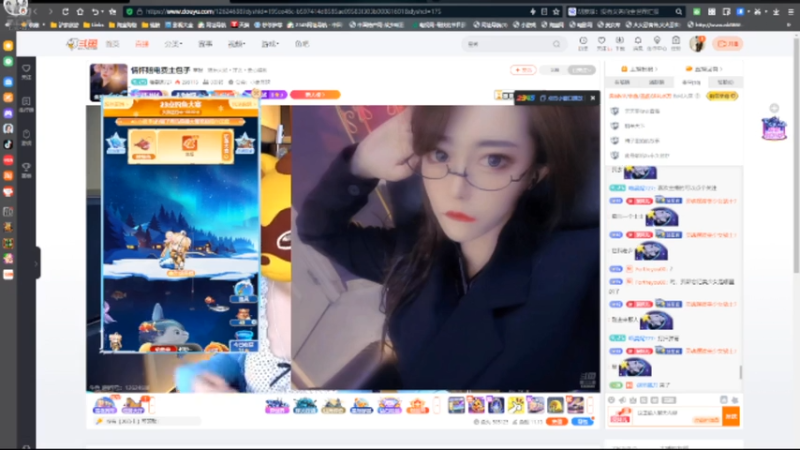This screenshot has height=450, width=800.
Task: Click the orange send button in chat
Action: [x=731, y=416]
